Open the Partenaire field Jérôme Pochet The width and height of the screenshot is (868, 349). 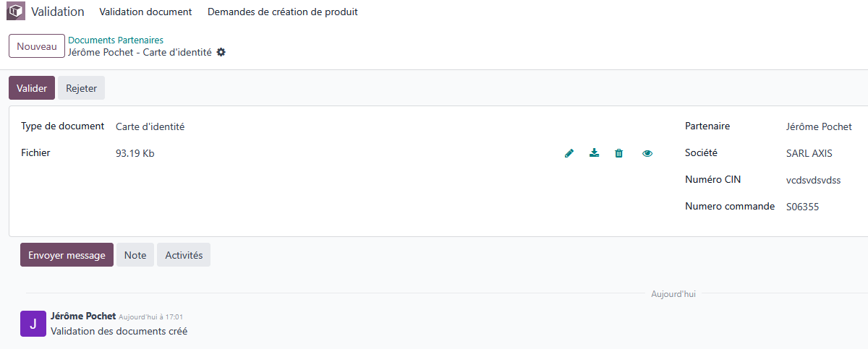coord(819,126)
